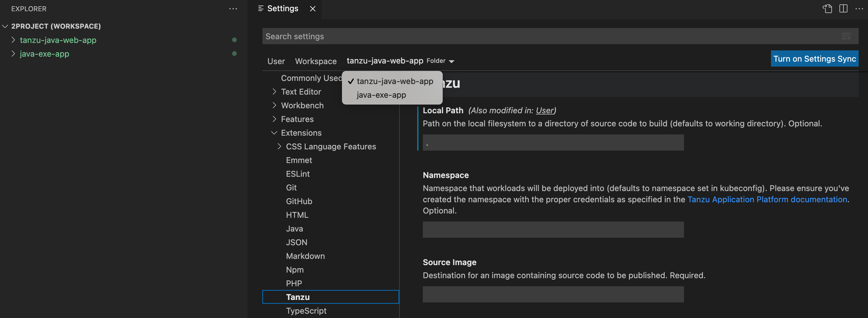
Task: Select TypeScript extension settings
Action: [x=306, y=311]
